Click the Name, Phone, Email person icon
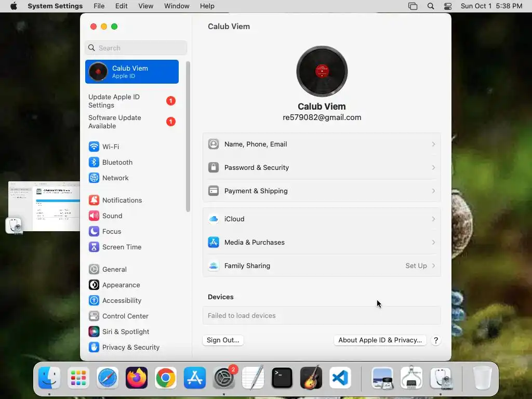 click(214, 144)
